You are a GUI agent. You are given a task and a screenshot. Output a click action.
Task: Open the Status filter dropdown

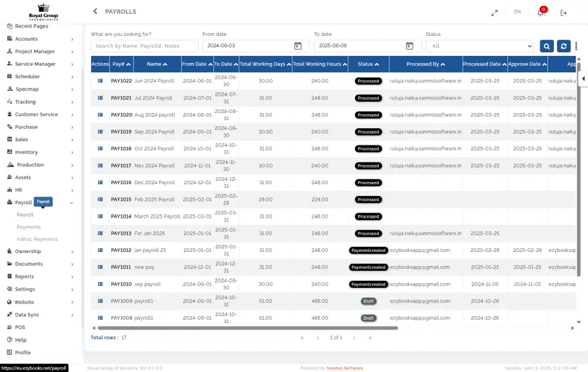click(479, 46)
